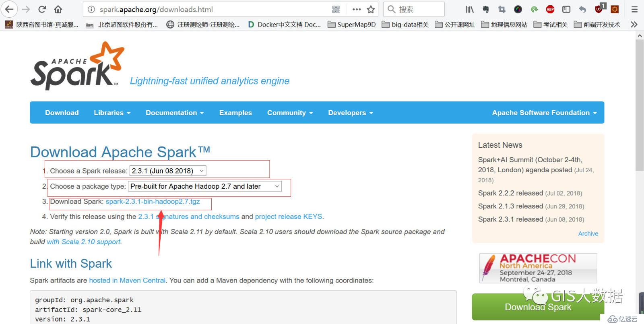Open the Adblock Plus extension
The width and height of the screenshot is (644, 324).
[550, 9]
